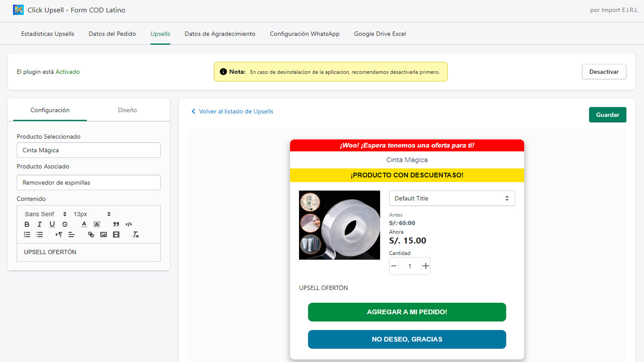The image size is (644, 362).
Task: Toggle underline formatting
Action: coord(52,224)
